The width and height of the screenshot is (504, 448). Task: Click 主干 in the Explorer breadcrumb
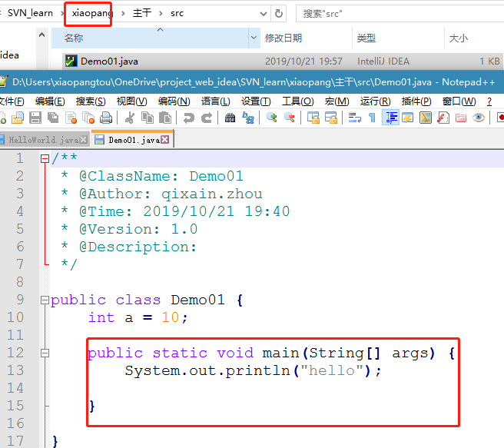click(x=141, y=13)
